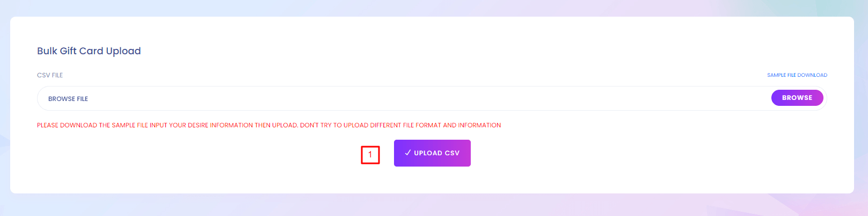Click the blank white card area below Upload CSV
868x216 pixels.
click(x=432, y=181)
